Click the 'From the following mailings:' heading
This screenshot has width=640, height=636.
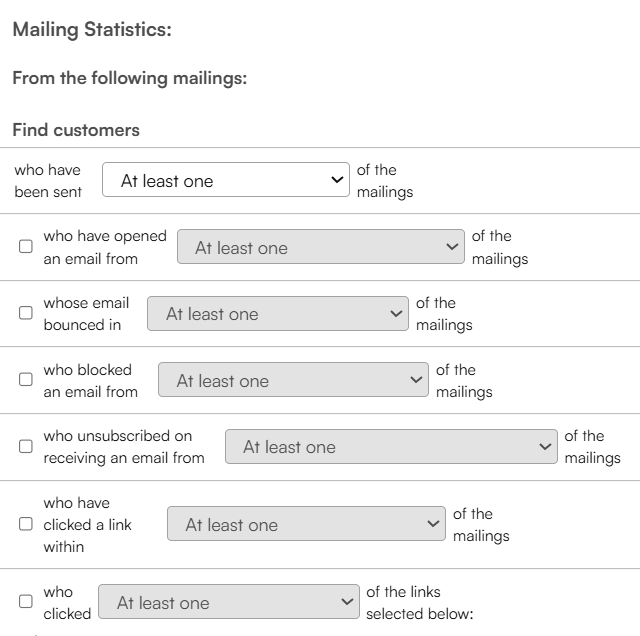coord(130,78)
